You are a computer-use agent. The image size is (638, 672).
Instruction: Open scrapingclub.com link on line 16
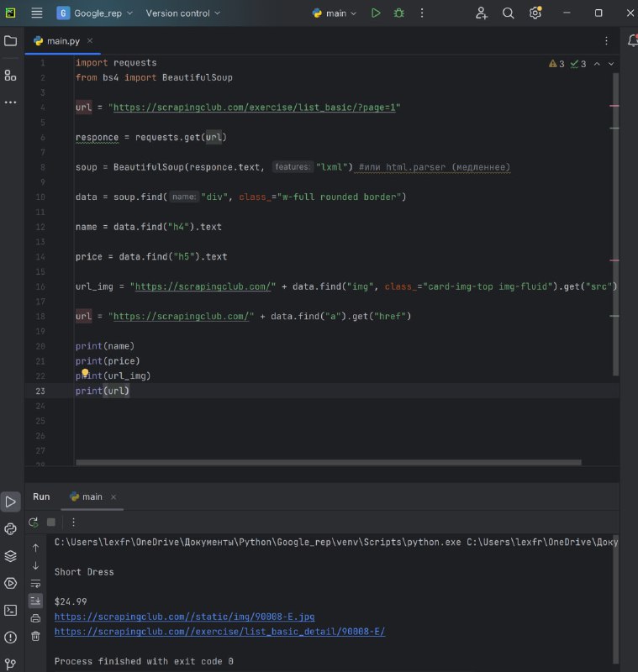coord(203,286)
